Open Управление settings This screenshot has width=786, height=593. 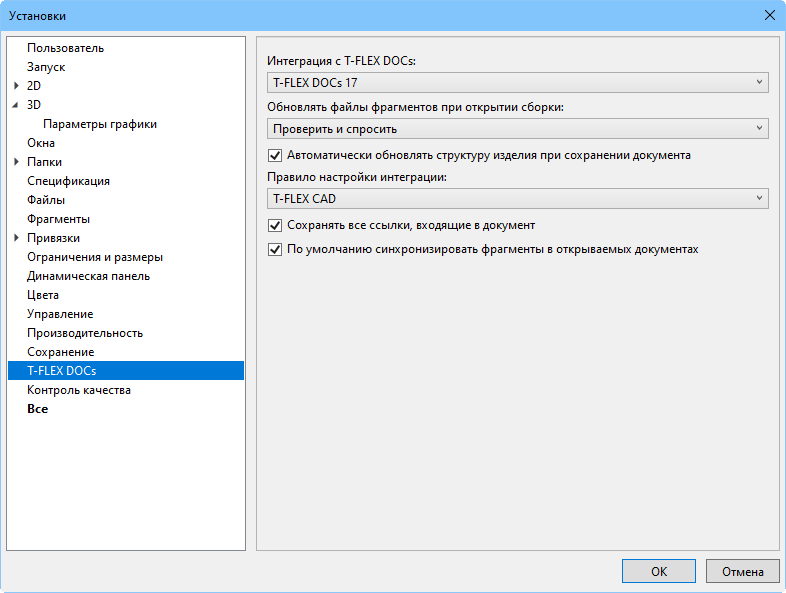click(60, 314)
